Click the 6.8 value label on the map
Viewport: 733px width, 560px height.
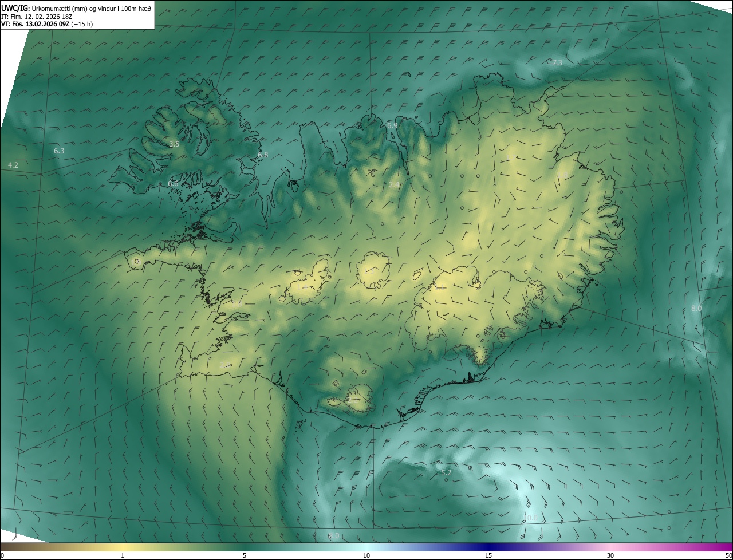coord(263,155)
